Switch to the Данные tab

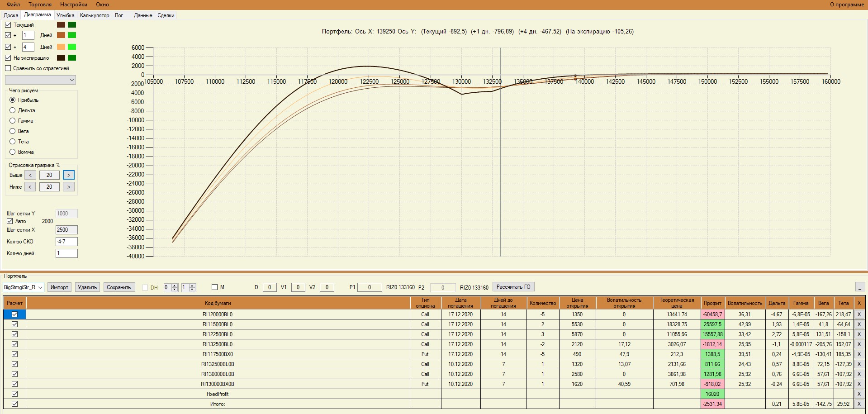[x=143, y=15]
